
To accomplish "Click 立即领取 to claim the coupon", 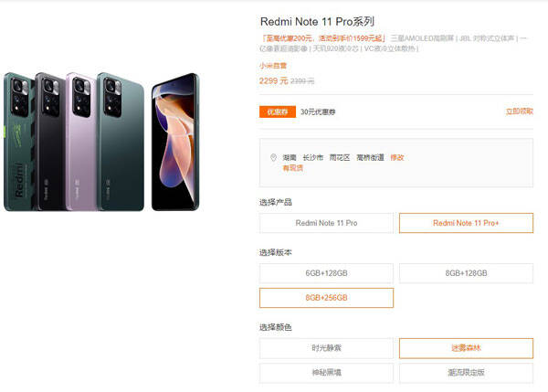I will (x=520, y=111).
